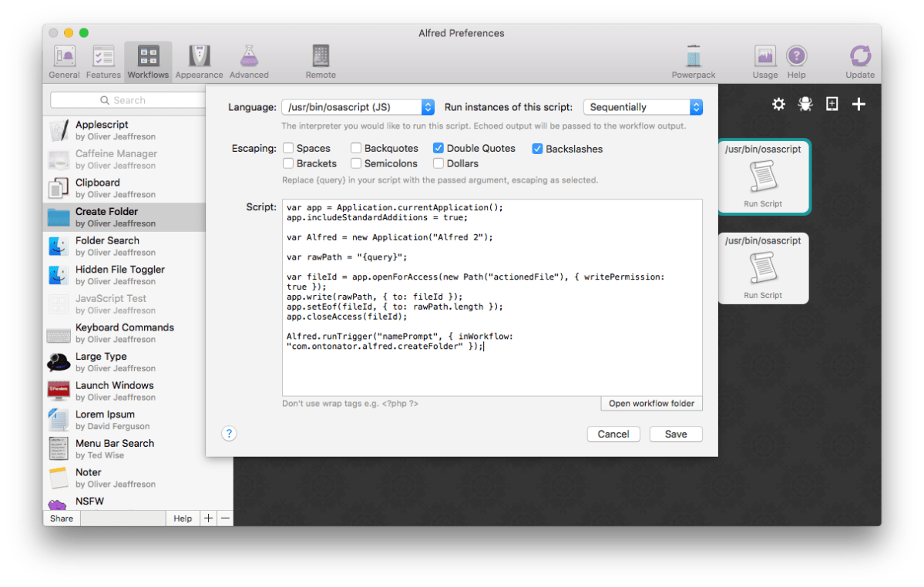Click Open workflow folder button

pyautogui.click(x=652, y=404)
